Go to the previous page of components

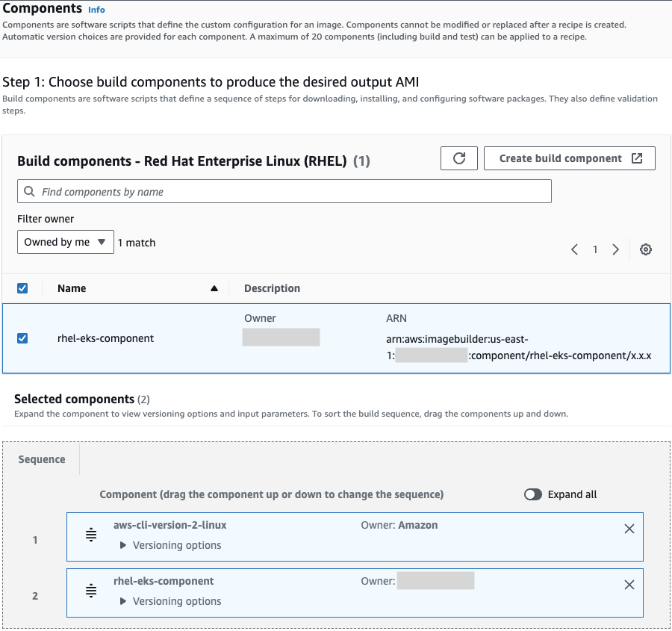tap(574, 249)
